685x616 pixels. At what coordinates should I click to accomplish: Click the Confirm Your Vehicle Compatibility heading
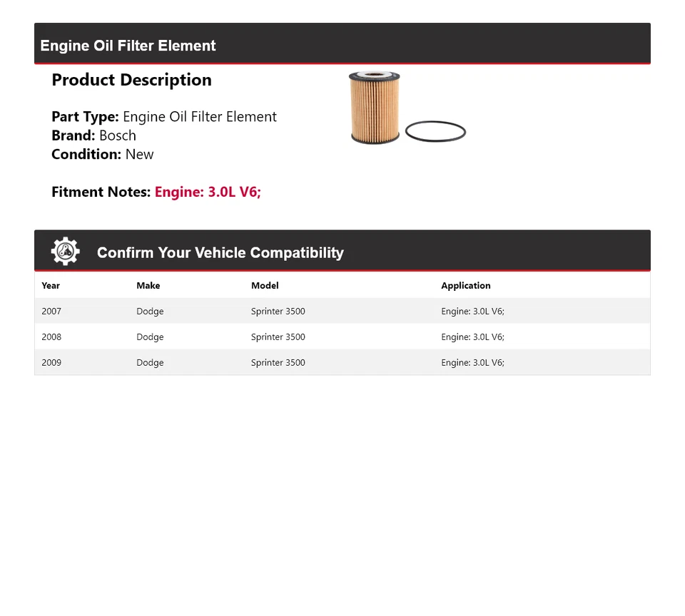220,253
